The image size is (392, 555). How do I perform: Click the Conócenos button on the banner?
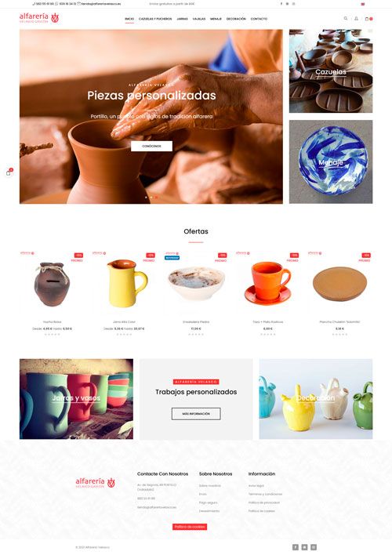pyautogui.click(x=151, y=146)
